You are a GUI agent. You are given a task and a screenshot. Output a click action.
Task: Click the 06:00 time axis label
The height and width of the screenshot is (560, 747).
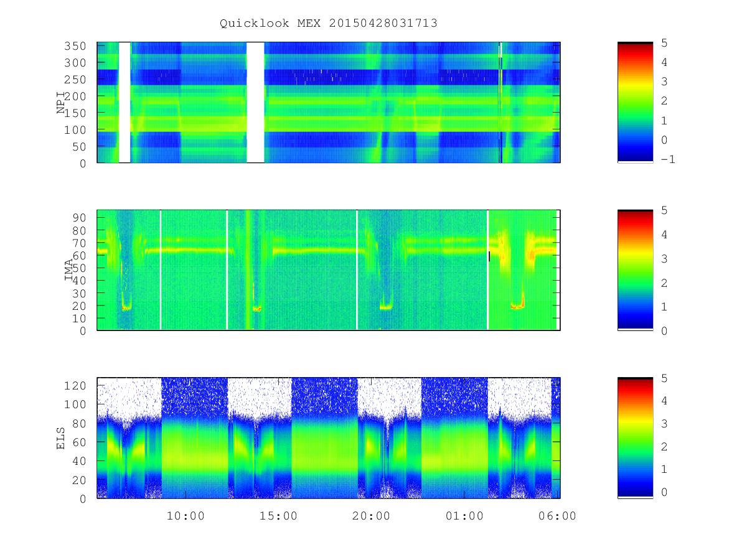click(557, 516)
